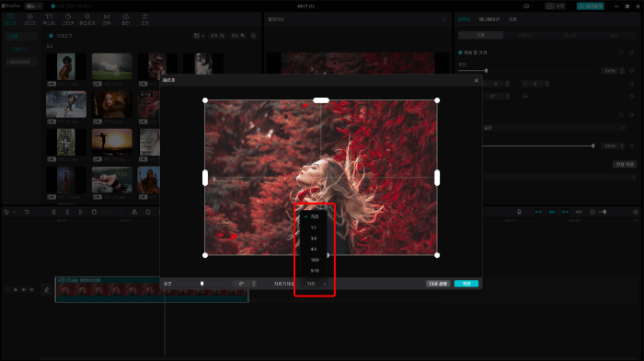
Task: Open the media view mode dropdown
Action: (x=200, y=36)
